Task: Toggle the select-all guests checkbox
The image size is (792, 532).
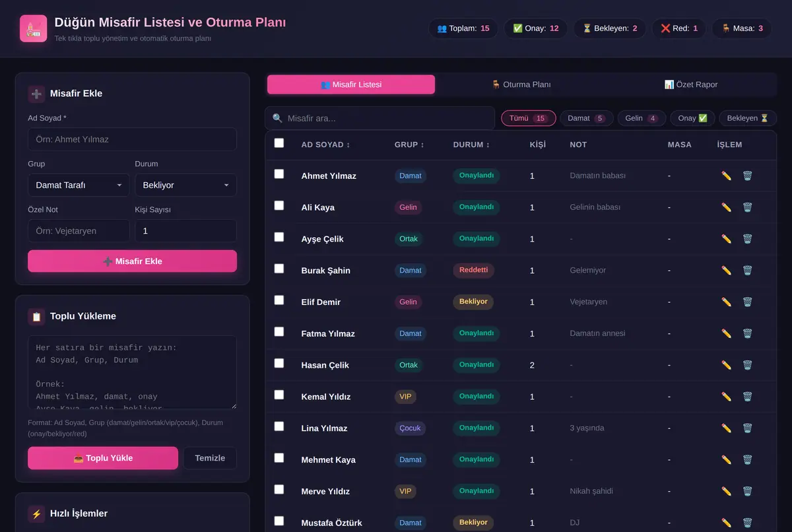Action: click(x=279, y=143)
